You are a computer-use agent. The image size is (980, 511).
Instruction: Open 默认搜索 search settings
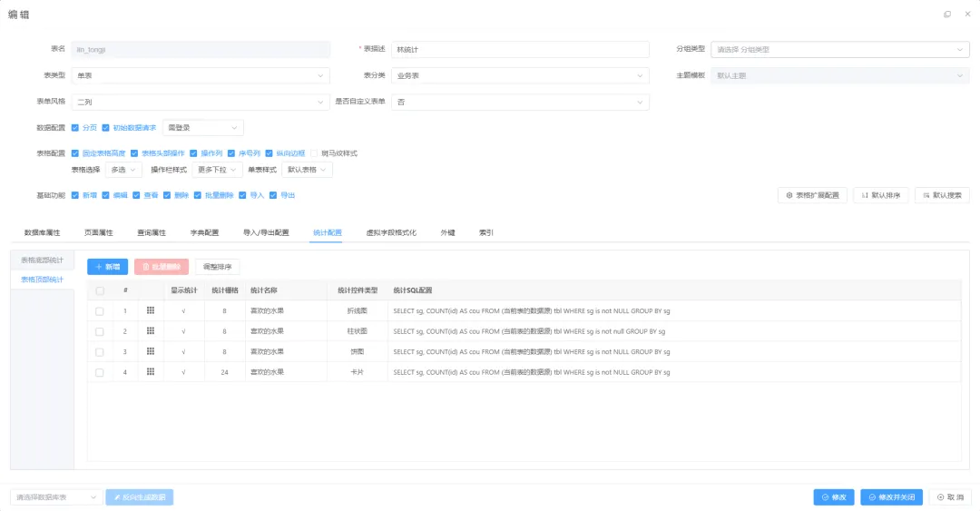(x=943, y=195)
